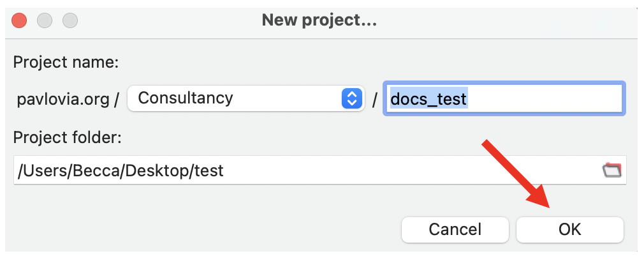Click the "Project folder:" label

tap(68, 137)
